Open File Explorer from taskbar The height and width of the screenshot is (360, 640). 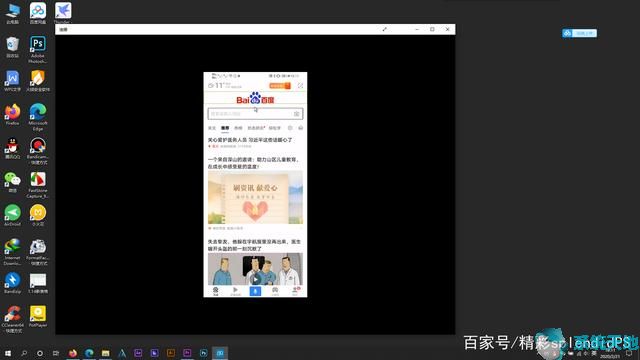coord(105,353)
